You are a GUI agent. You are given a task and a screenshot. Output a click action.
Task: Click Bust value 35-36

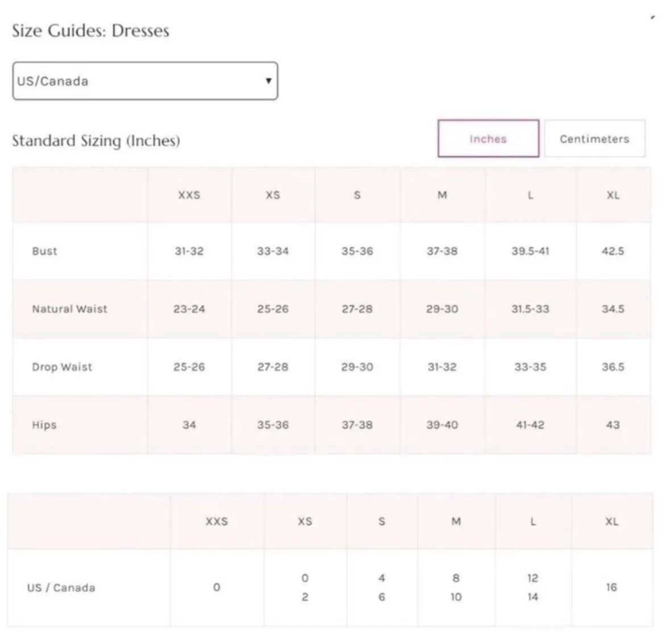(357, 251)
